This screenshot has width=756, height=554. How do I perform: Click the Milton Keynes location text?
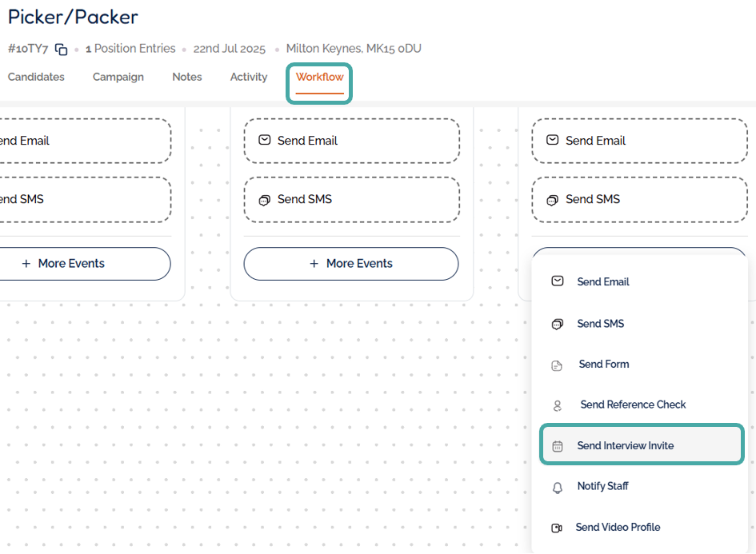[354, 49]
